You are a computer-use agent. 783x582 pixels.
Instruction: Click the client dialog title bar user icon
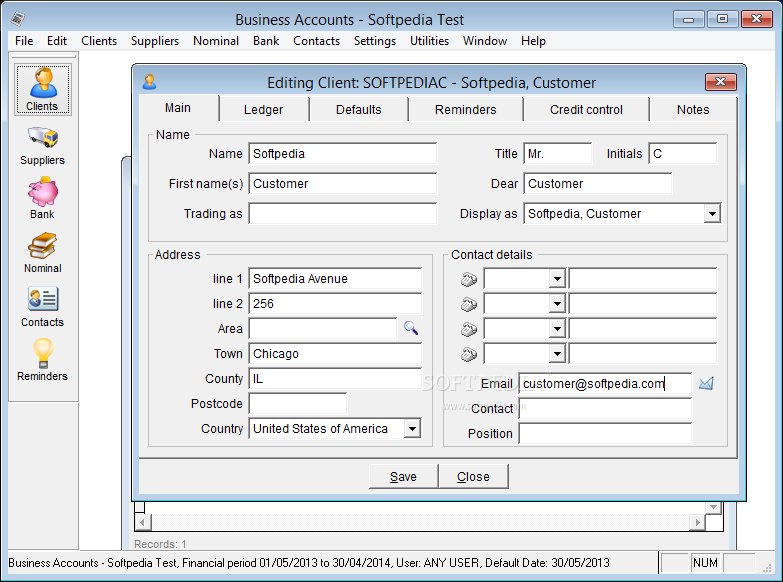click(149, 81)
